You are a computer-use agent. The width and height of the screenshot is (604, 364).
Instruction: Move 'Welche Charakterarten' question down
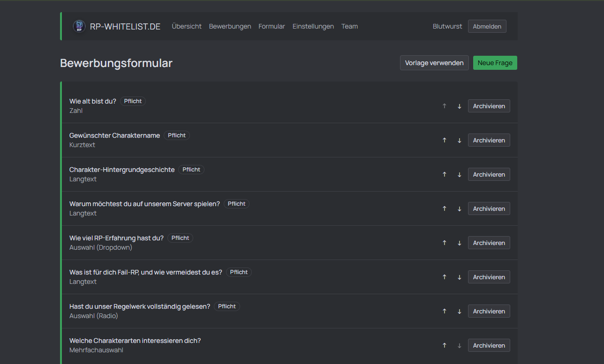tap(460, 345)
